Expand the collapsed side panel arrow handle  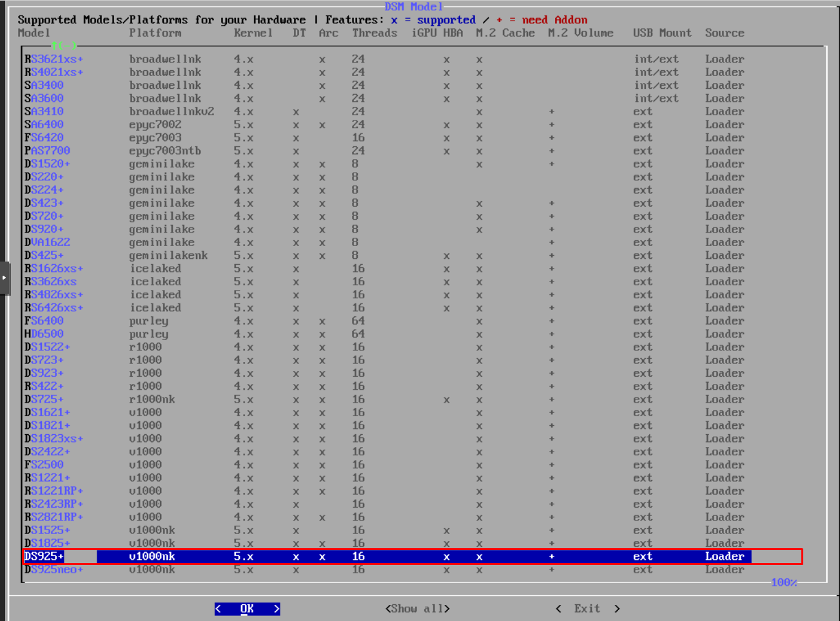coord(5,278)
